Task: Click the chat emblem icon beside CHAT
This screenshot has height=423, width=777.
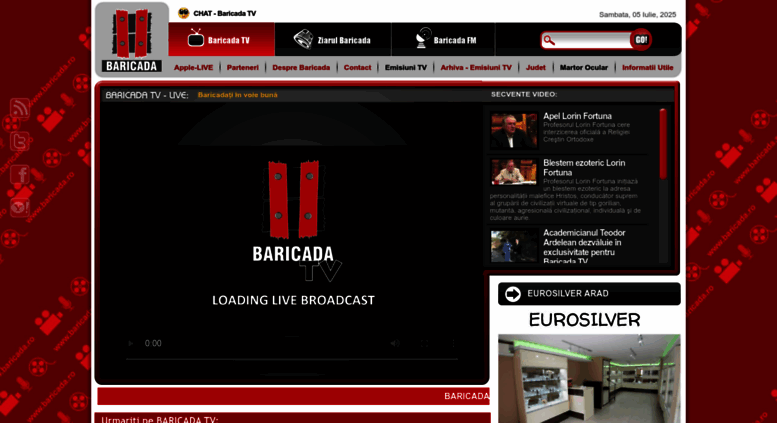Action: click(x=183, y=13)
